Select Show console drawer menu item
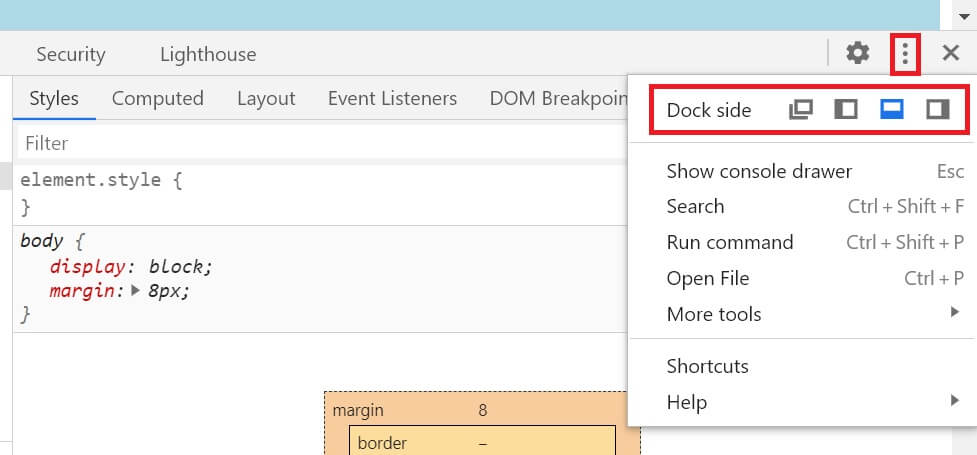Viewport: 977px width, 455px height. (x=759, y=171)
